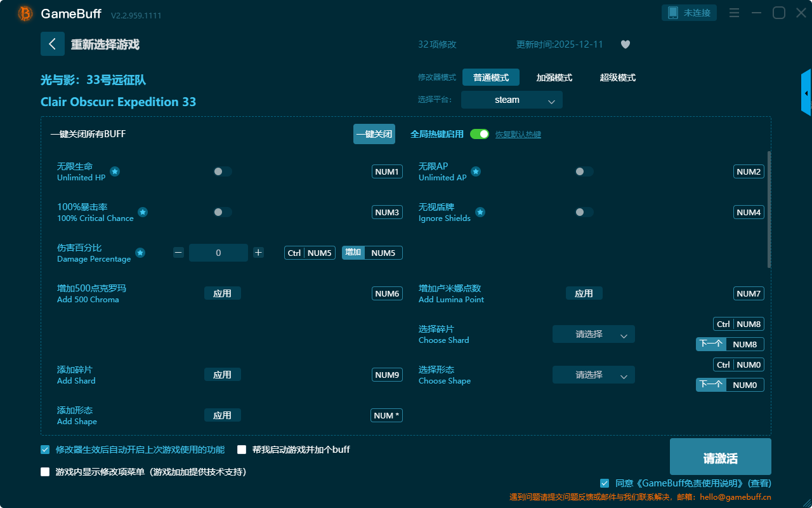
Task: Expand the Choose Shape dropdown
Action: click(x=593, y=375)
